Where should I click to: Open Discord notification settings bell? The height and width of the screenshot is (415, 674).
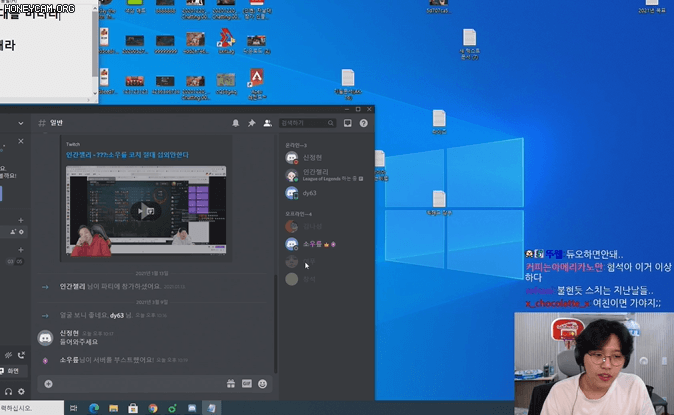coord(236,123)
